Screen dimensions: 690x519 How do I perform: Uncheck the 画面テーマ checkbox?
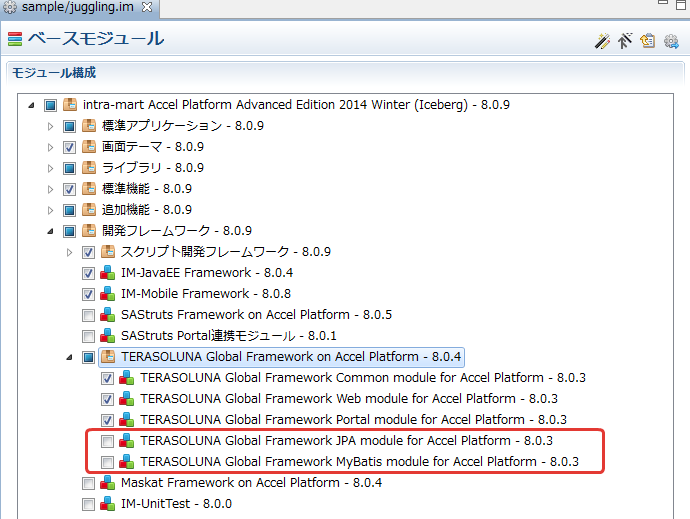69,147
